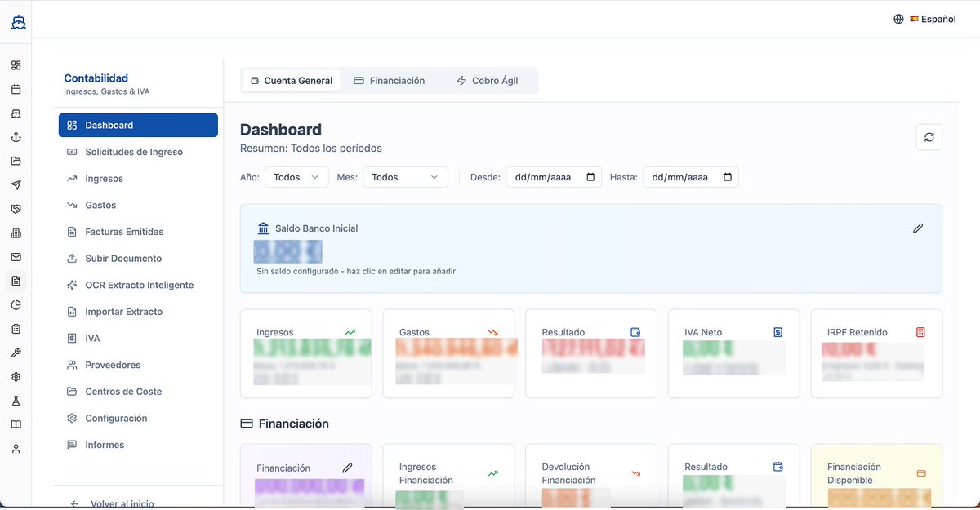Open Configuración in the sidebar
This screenshot has width=980, height=510.
pyautogui.click(x=138, y=418)
